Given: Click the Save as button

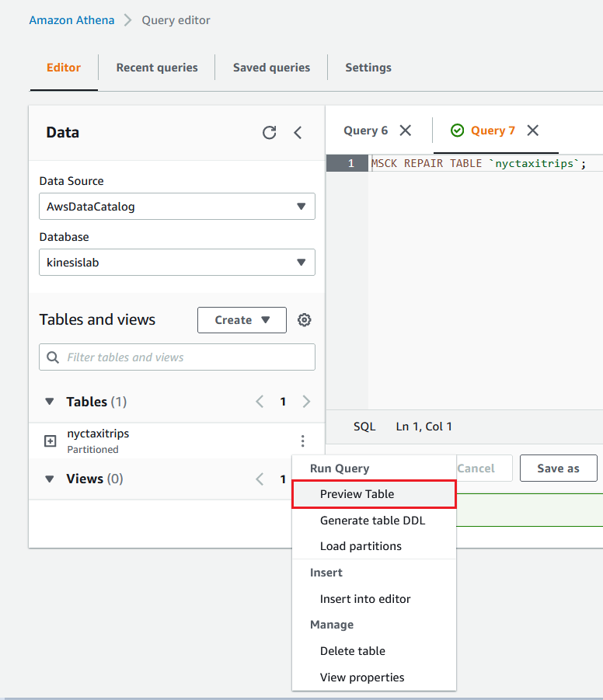Looking at the screenshot, I should tap(558, 468).
